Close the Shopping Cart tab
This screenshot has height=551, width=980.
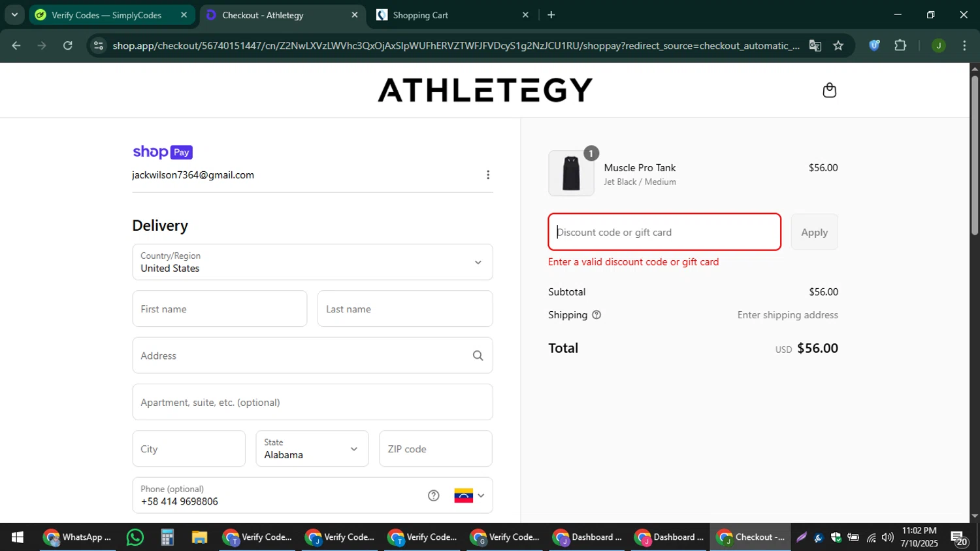pyautogui.click(x=525, y=15)
